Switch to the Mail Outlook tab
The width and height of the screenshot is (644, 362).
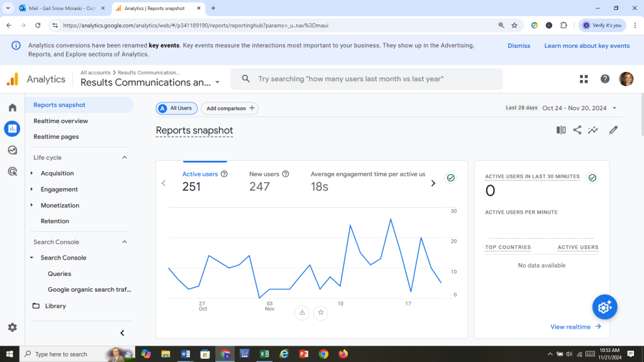point(62,8)
